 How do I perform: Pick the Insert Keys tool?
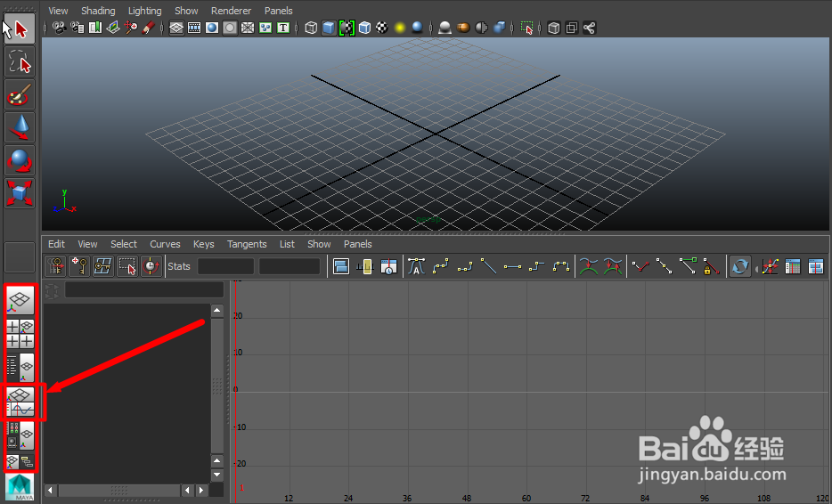click(x=79, y=265)
